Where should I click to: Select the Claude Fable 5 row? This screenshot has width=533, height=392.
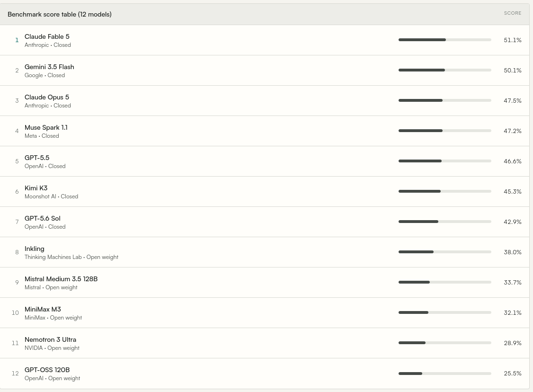pos(265,40)
